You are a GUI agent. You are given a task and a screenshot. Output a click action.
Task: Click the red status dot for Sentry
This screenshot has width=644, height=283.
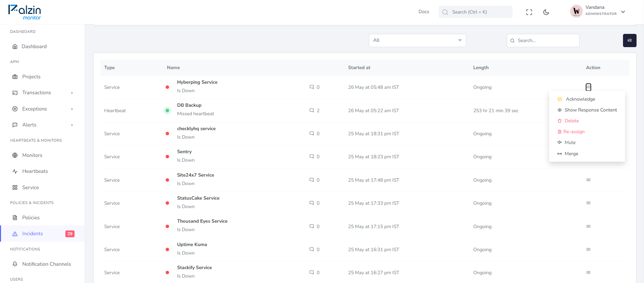tap(167, 157)
